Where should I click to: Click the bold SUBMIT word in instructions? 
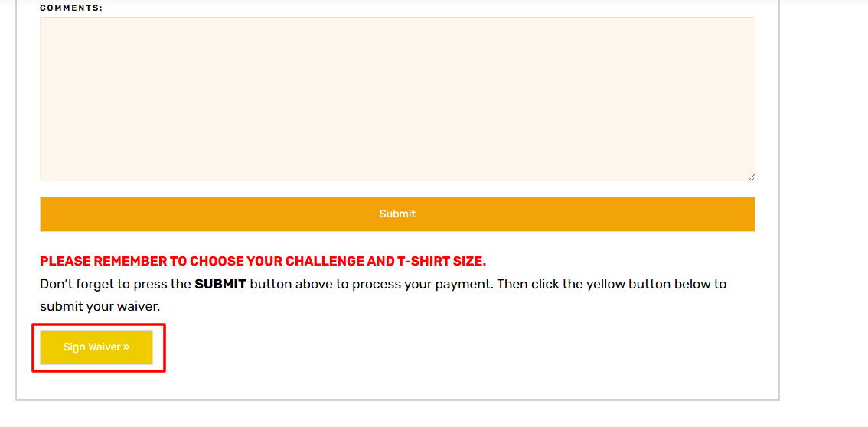220,285
